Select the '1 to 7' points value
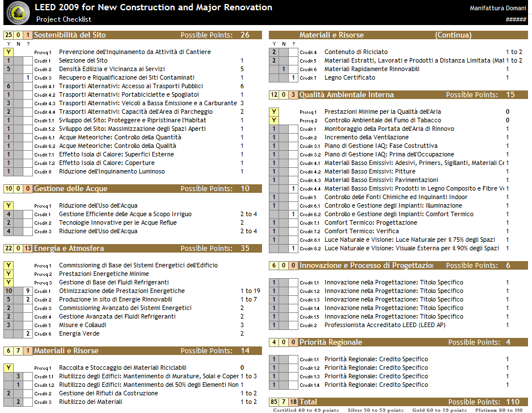 coord(249,299)
